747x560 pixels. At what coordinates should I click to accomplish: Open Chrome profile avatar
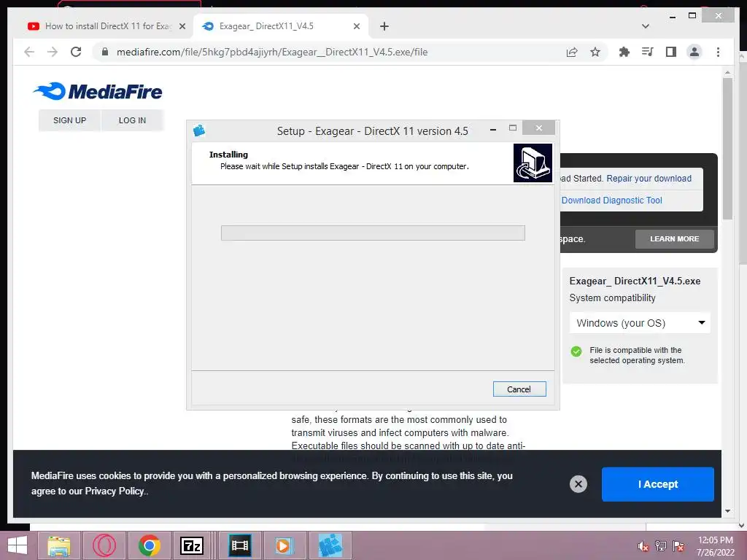(694, 52)
